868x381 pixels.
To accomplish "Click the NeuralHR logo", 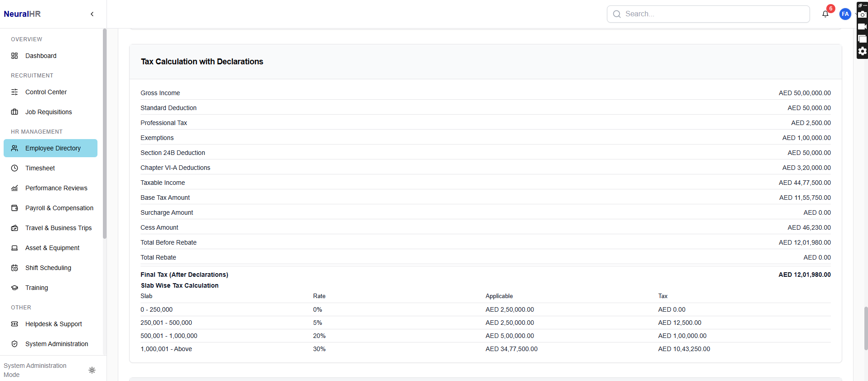I will pos(22,14).
